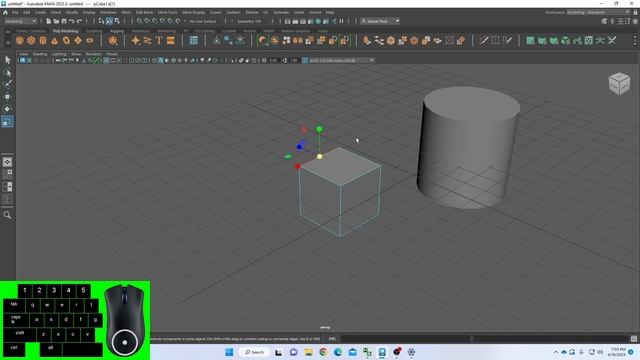
Task: Click the undo arrow icon in status line
Action: click(72, 21)
